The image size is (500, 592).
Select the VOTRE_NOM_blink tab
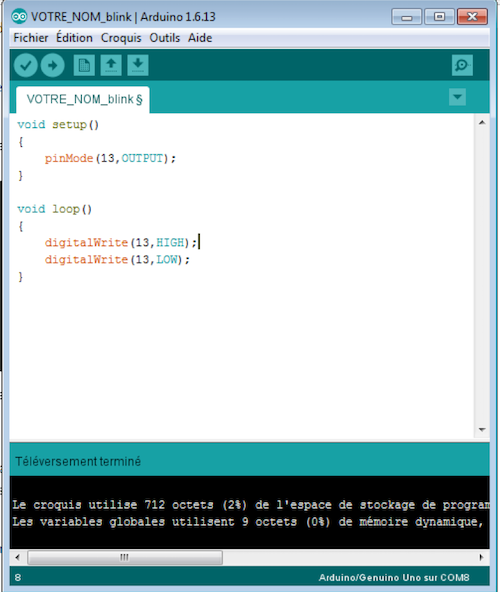(83, 100)
